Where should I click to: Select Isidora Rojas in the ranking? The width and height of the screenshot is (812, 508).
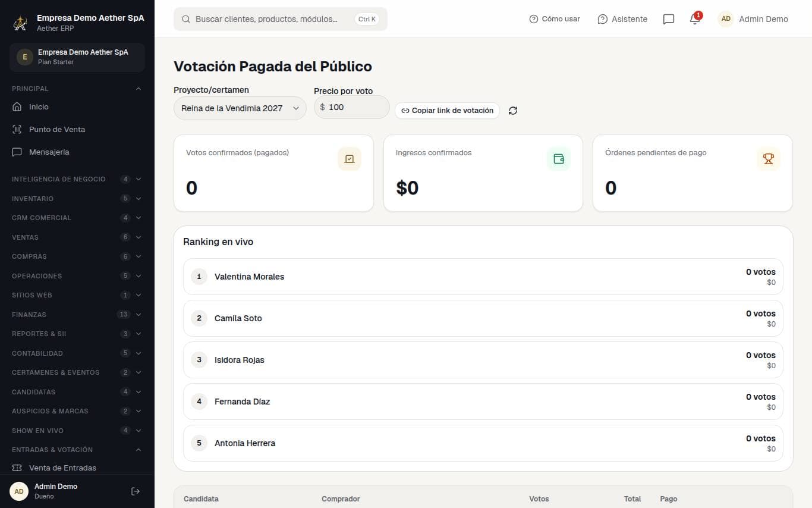click(483, 360)
